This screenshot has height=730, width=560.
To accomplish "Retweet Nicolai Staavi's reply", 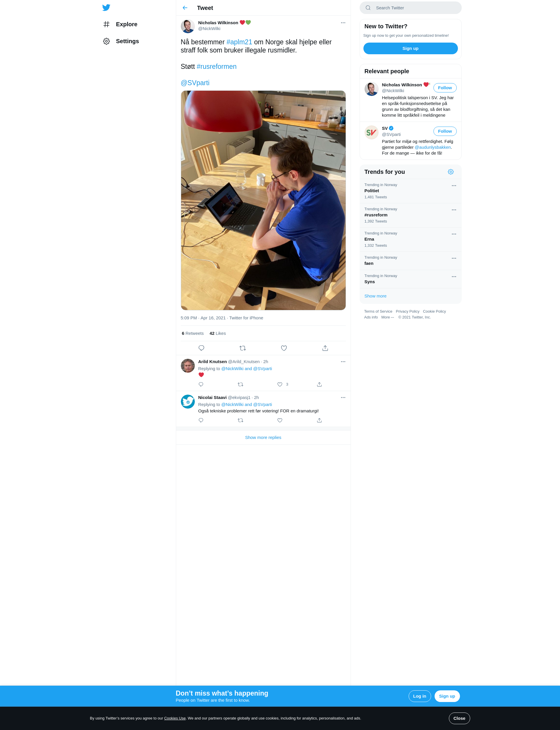I will [x=240, y=420].
